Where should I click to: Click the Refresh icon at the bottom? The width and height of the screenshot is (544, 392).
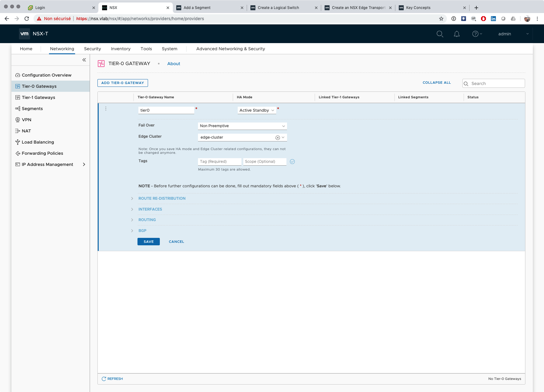[x=104, y=379]
